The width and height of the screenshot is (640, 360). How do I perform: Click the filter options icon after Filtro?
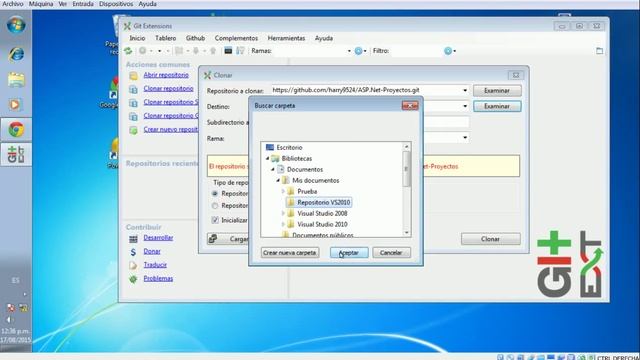448,51
